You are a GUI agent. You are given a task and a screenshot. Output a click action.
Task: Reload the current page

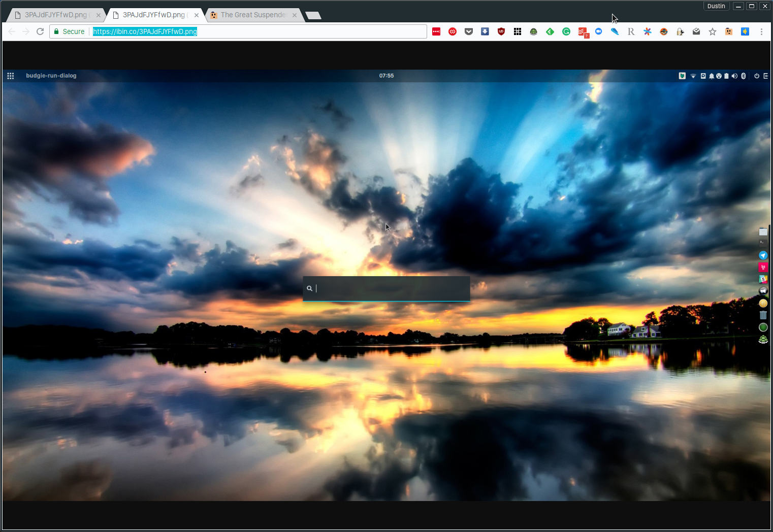tap(40, 31)
